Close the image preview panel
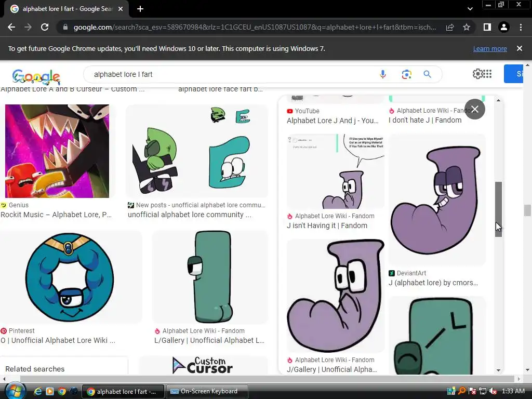The width and height of the screenshot is (532, 399). (475, 109)
